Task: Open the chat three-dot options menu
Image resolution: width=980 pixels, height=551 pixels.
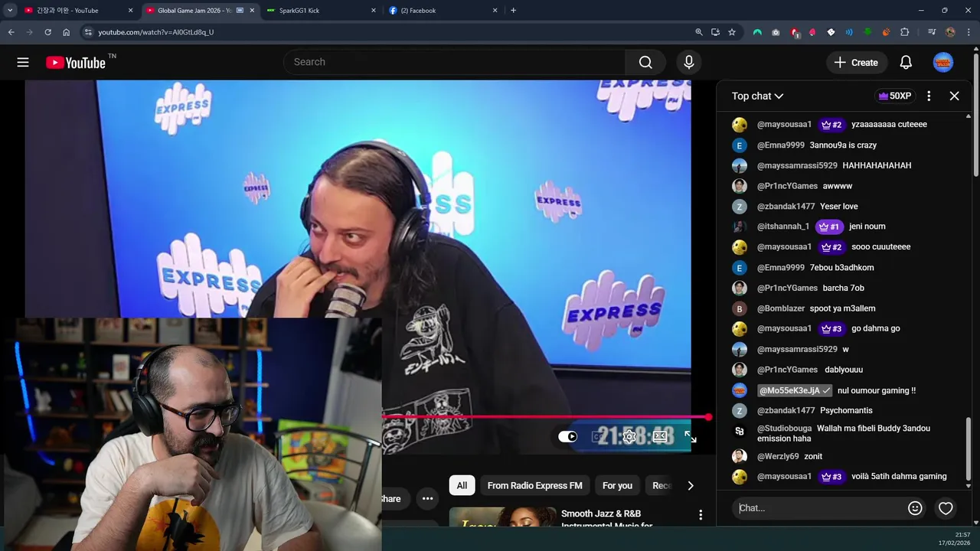Action: (x=929, y=96)
